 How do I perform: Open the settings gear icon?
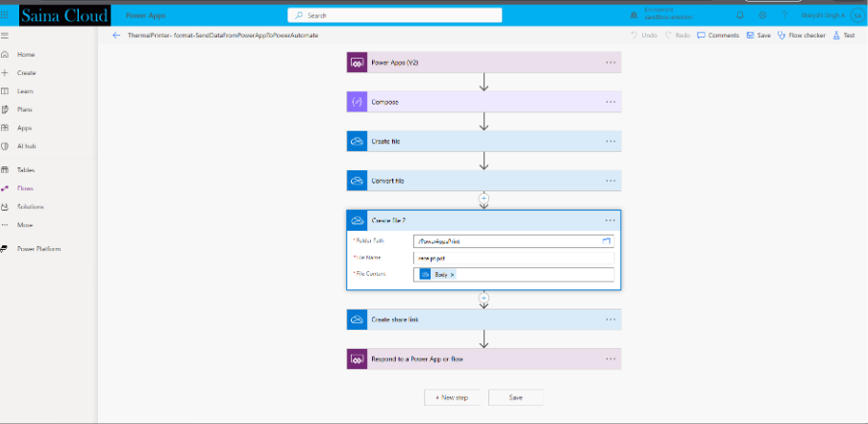762,15
